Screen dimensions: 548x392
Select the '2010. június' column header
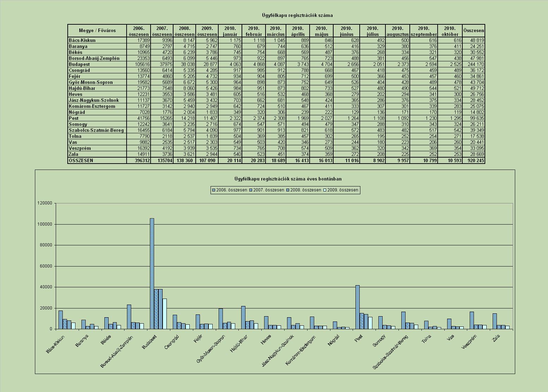(x=347, y=31)
